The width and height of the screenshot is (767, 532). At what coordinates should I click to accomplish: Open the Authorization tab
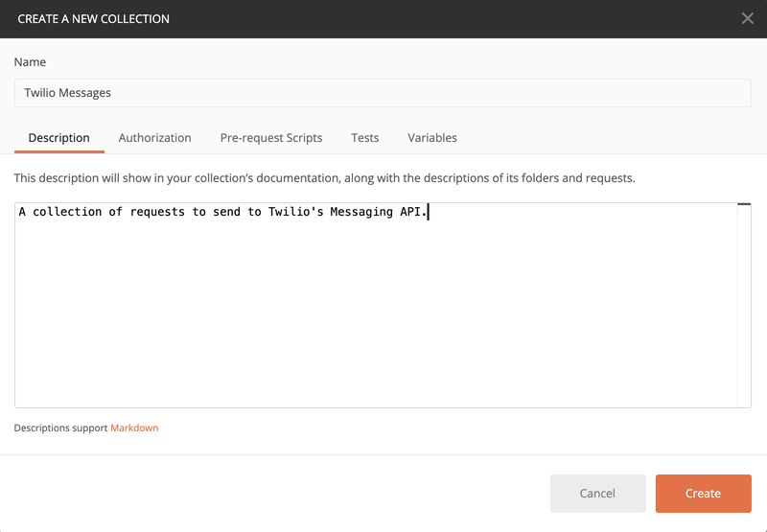click(154, 138)
